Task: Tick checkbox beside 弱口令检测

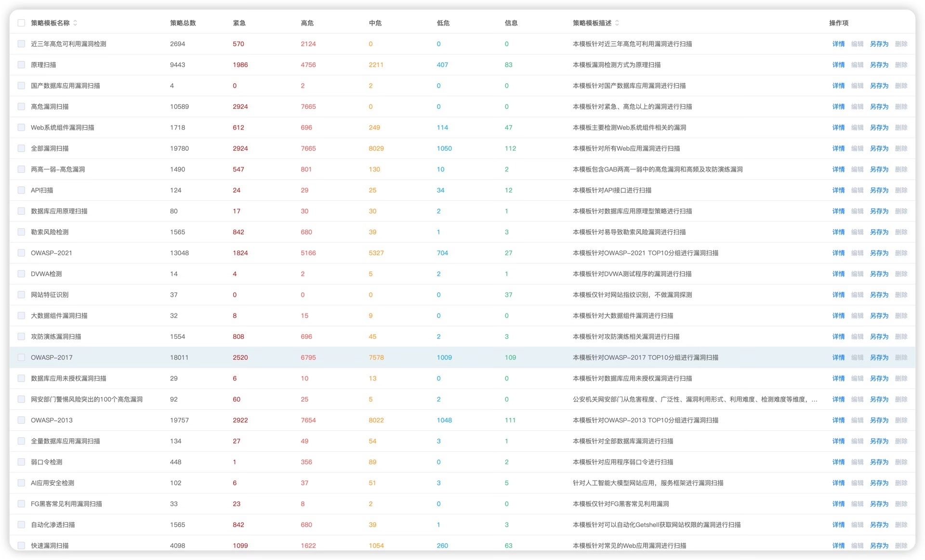Action: pos(21,462)
